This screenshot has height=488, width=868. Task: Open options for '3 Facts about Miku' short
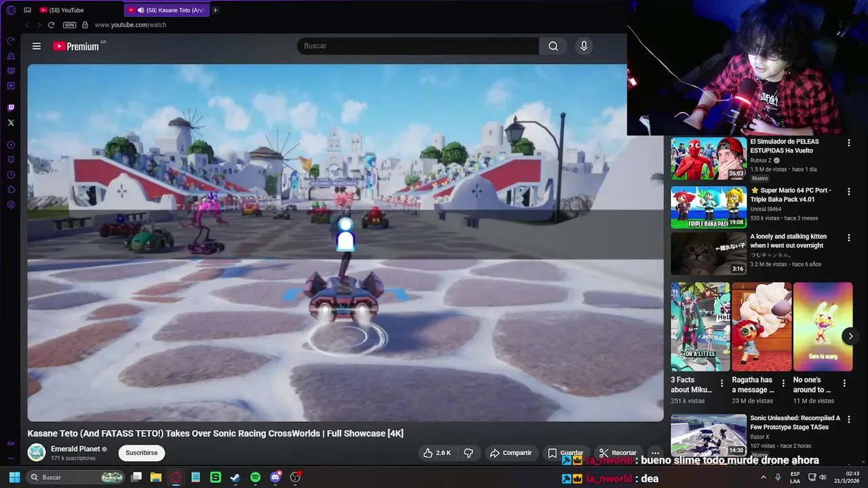point(722,383)
